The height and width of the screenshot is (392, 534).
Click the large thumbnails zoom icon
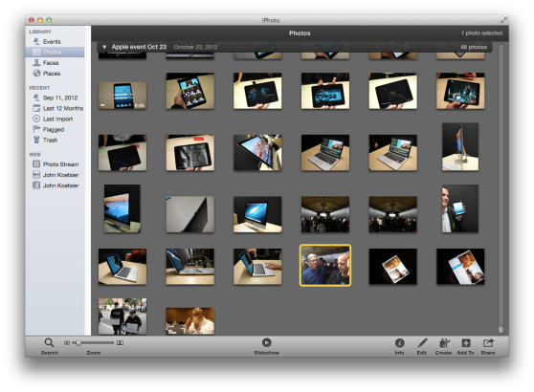120,342
